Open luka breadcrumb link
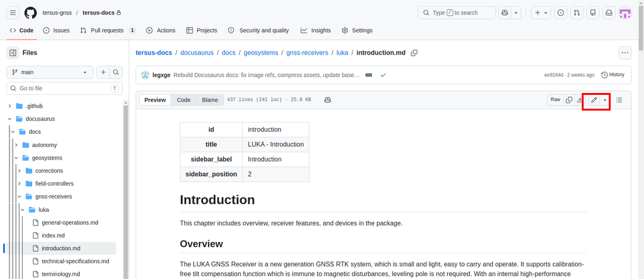 point(342,53)
